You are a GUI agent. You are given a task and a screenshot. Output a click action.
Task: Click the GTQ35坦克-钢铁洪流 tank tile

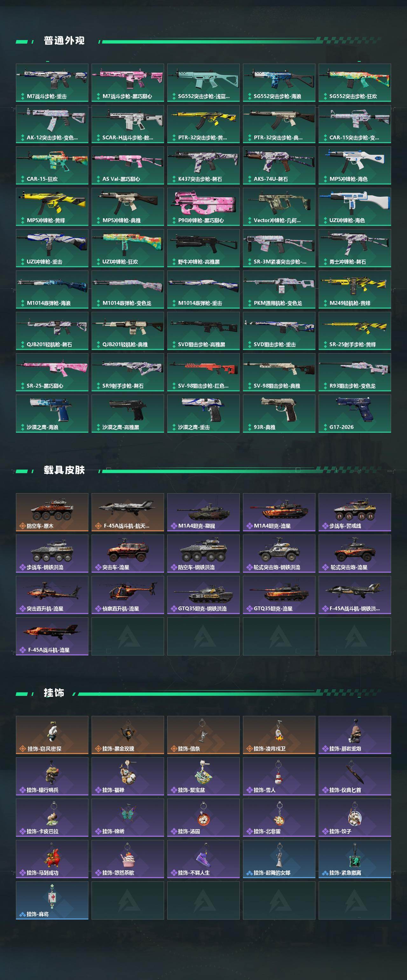click(x=203, y=595)
